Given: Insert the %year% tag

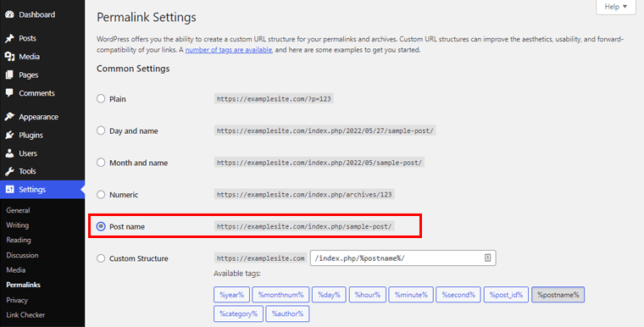Looking at the screenshot, I should tap(231, 295).
